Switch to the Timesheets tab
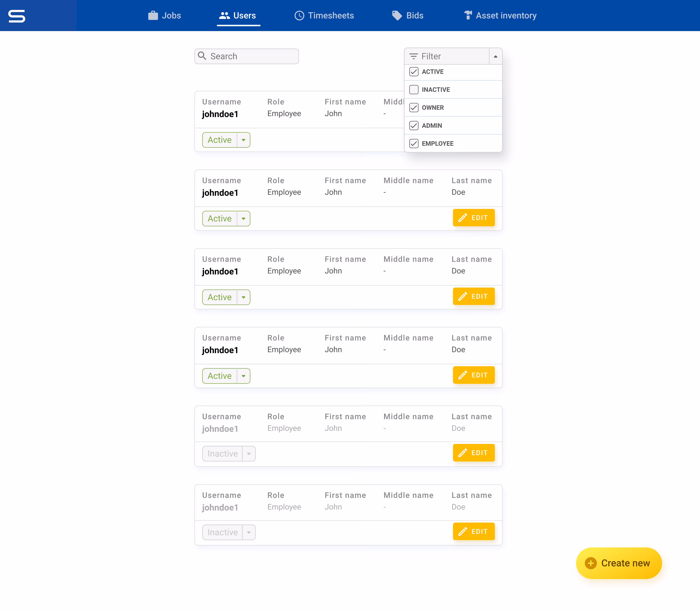Screen dimensions: 700x611 click(324, 16)
